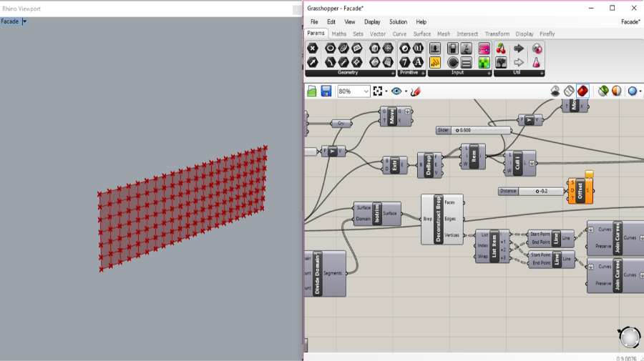Pick the black tree Param Viewer icon
The width and height of the screenshot is (644, 361).
501,62
